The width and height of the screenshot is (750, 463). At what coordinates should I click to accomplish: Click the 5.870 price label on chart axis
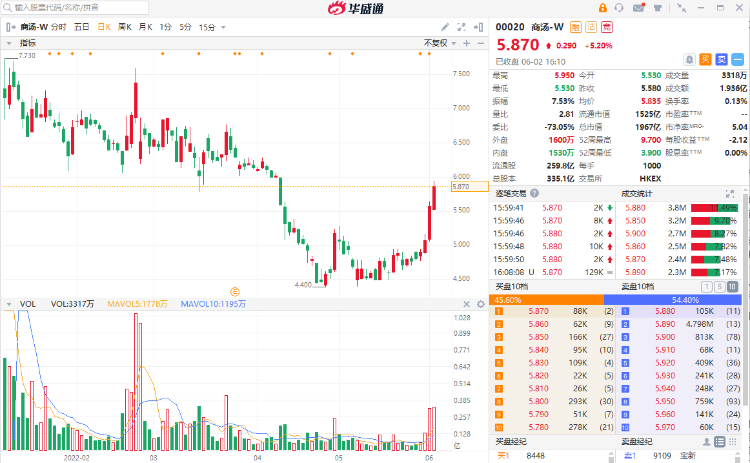click(469, 187)
